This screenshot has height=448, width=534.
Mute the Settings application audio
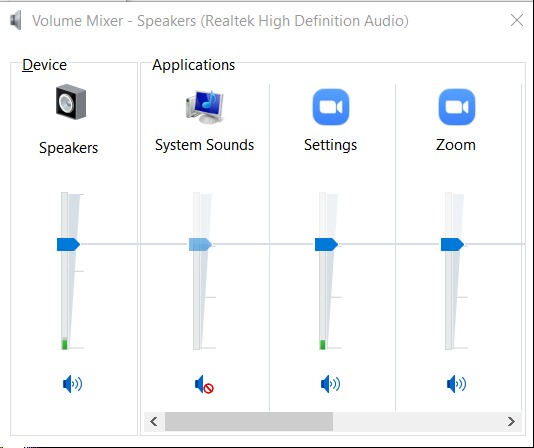pos(330,384)
